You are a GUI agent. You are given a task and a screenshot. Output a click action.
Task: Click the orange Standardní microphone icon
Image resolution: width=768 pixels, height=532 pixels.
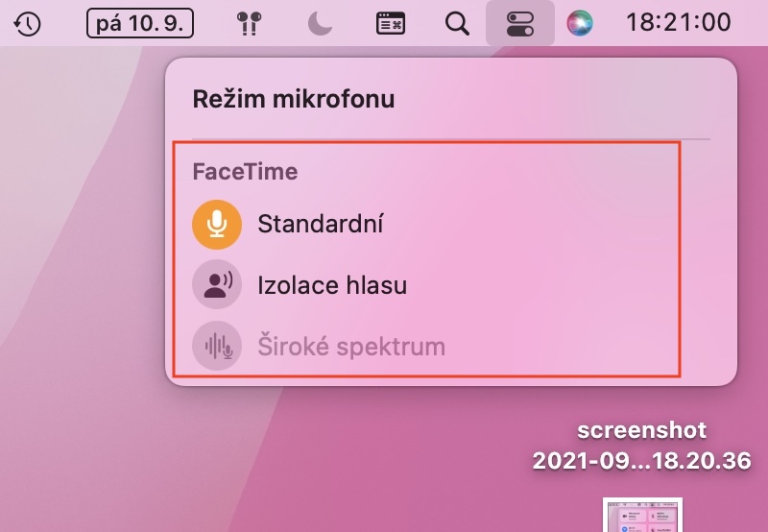[x=216, y=225]
